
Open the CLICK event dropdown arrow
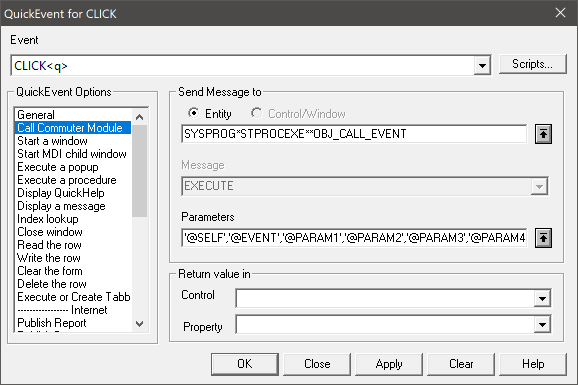(x=482, y=66)
